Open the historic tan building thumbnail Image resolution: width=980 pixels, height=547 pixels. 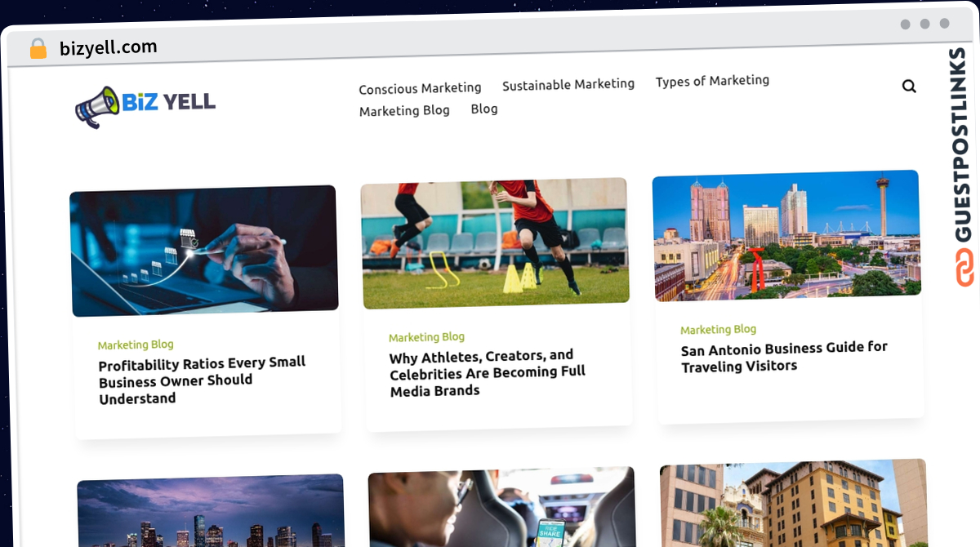click(793, 503)
